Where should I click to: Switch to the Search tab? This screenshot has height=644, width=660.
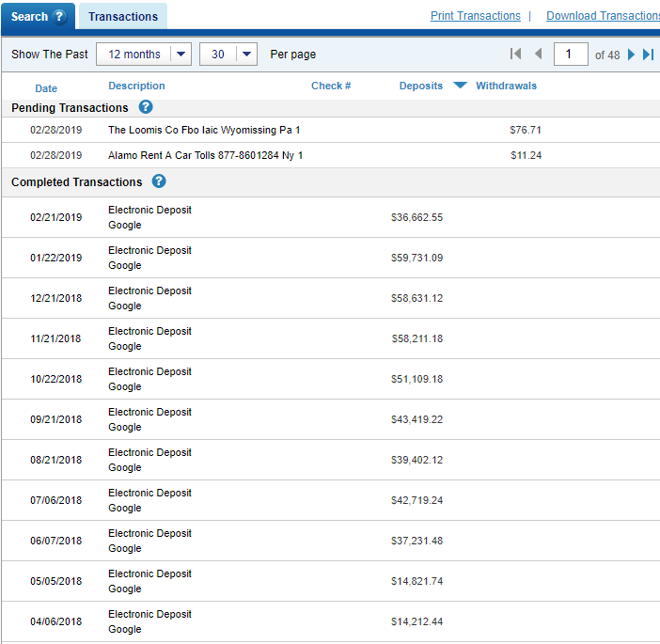coord(38,16)
